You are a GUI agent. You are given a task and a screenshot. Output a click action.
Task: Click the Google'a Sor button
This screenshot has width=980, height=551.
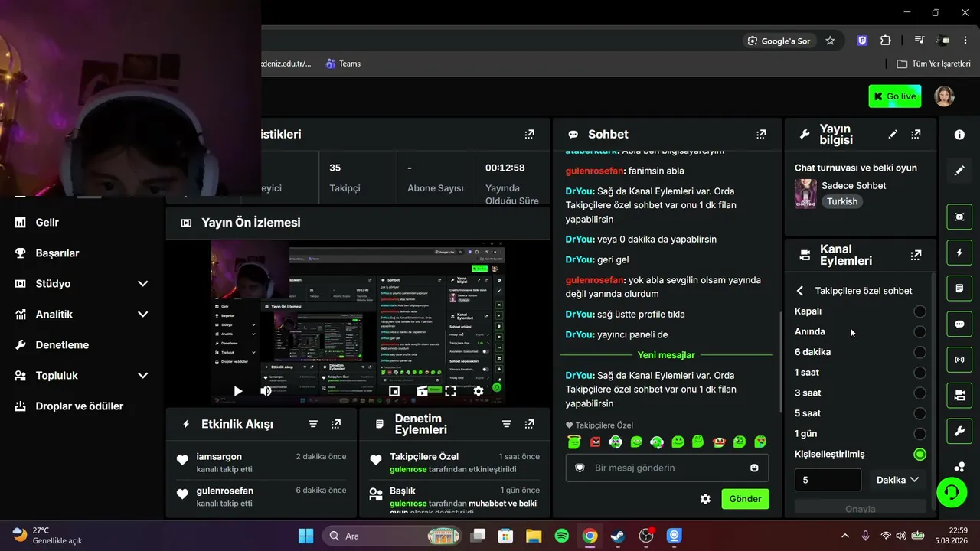click(x=779, y=41)
